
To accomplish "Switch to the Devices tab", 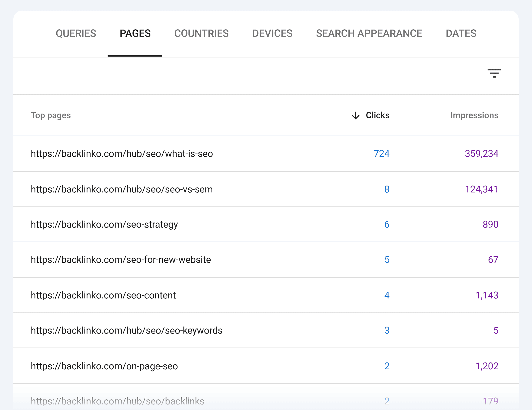I will pyautogui.click(x=272, y=33).
